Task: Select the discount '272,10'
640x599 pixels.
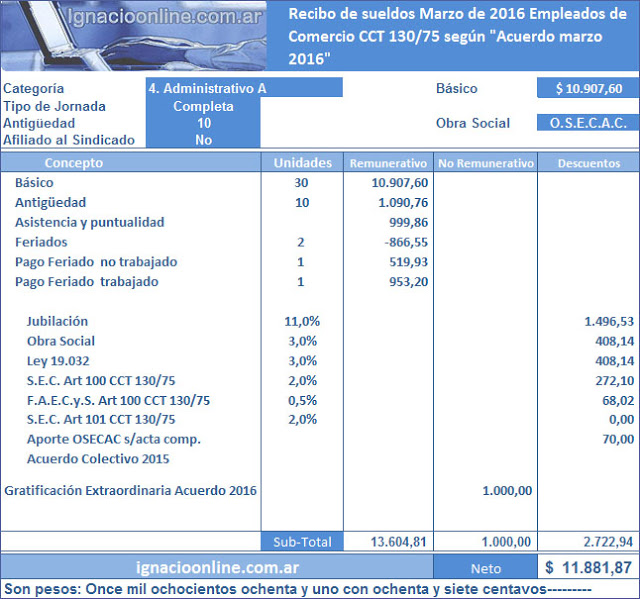Action: point(614,380)
